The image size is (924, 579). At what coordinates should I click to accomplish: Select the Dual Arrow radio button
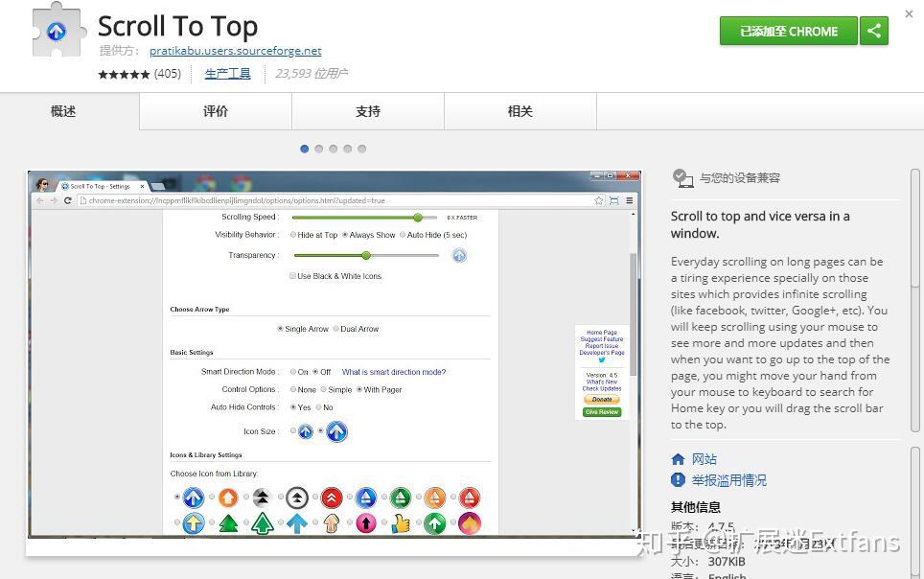click(335, 329)
